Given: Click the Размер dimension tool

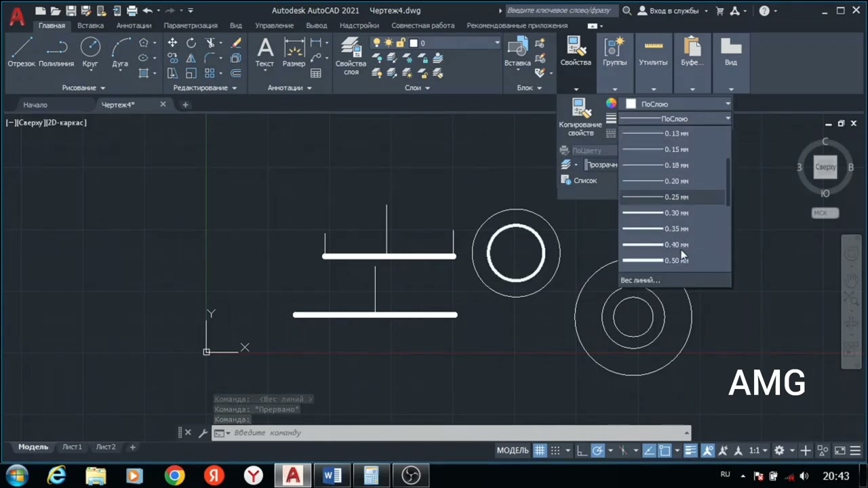Looking at the screenshot, I should point(294,52).
